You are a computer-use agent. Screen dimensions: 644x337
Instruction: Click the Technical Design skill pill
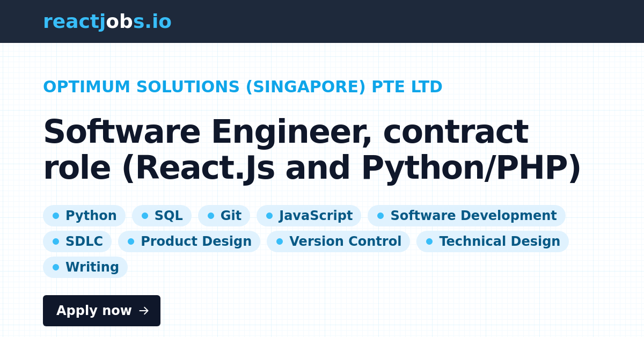[493, 241]
